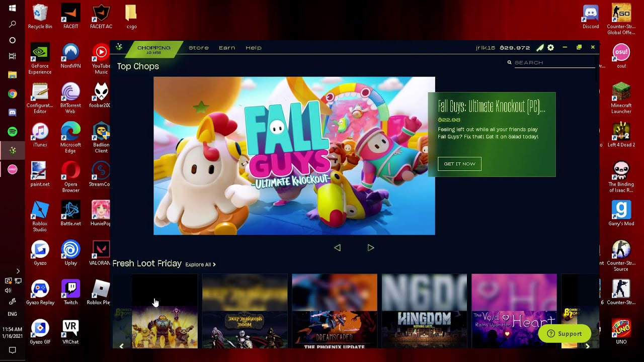644x362 pixels.
Task: Click the green Support button
Action: [x=565, y=334]
